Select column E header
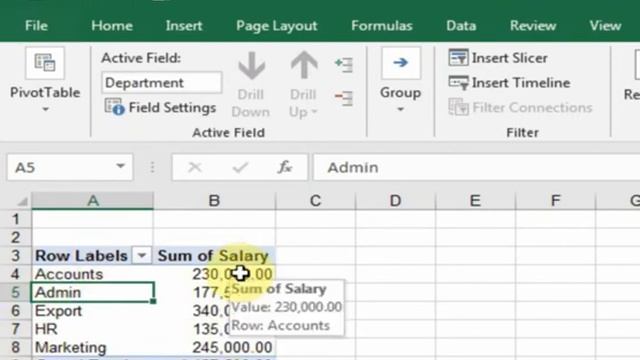This screenshot has height=360, width=640. (475, 201)
